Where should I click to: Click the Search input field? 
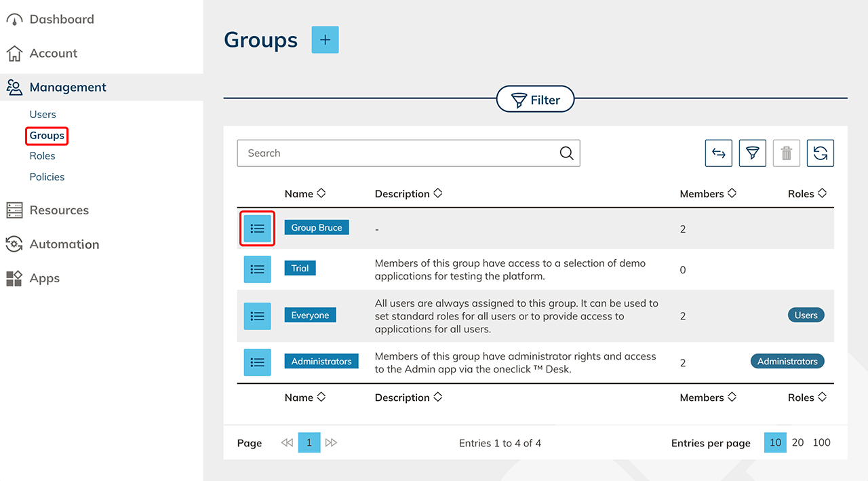tap(397, 153)
